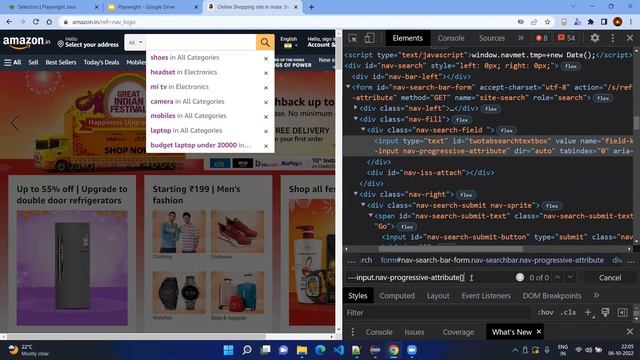Open the DOM Breakpoints tab
The image size is (640, 360).
pos(552,296)
